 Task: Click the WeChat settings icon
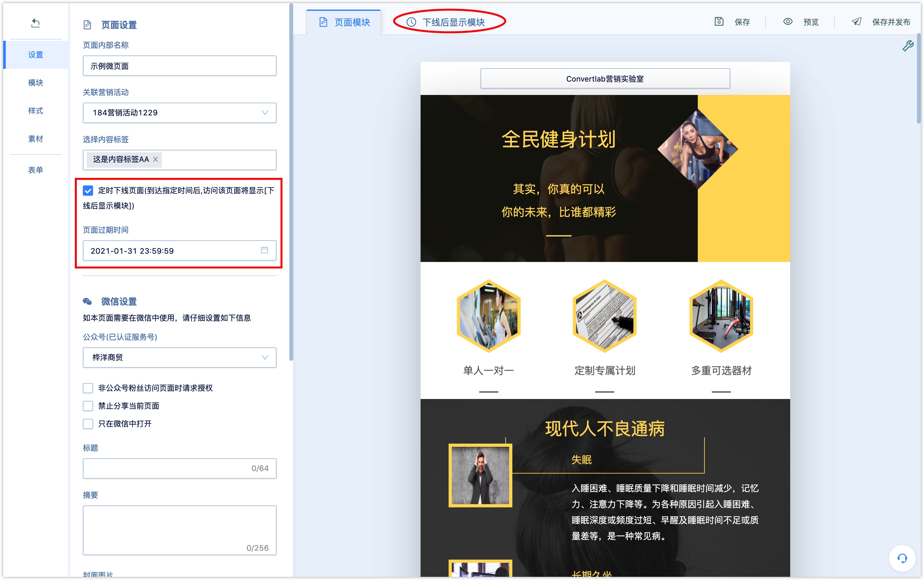pos(87,301)
